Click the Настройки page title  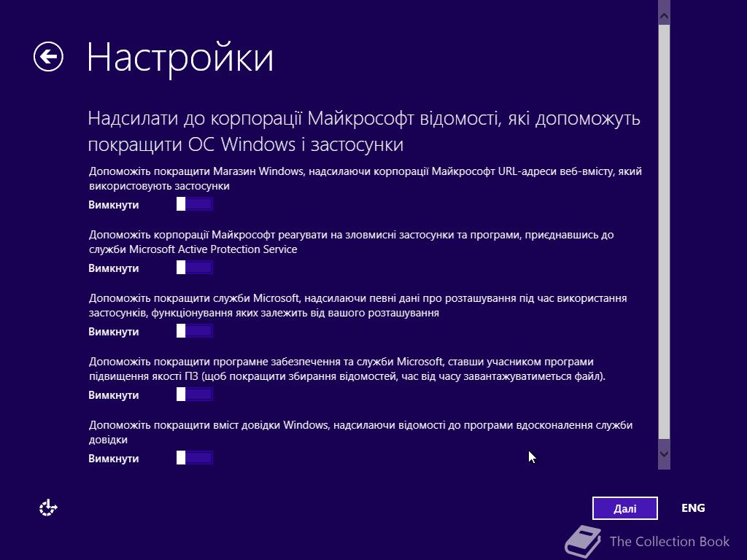coord(180,58)
